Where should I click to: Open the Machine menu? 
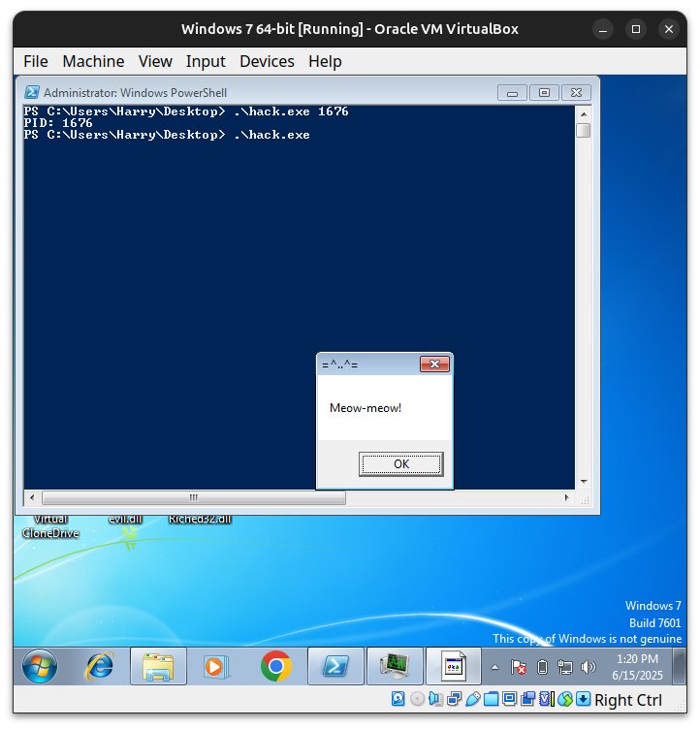[93, 61]
